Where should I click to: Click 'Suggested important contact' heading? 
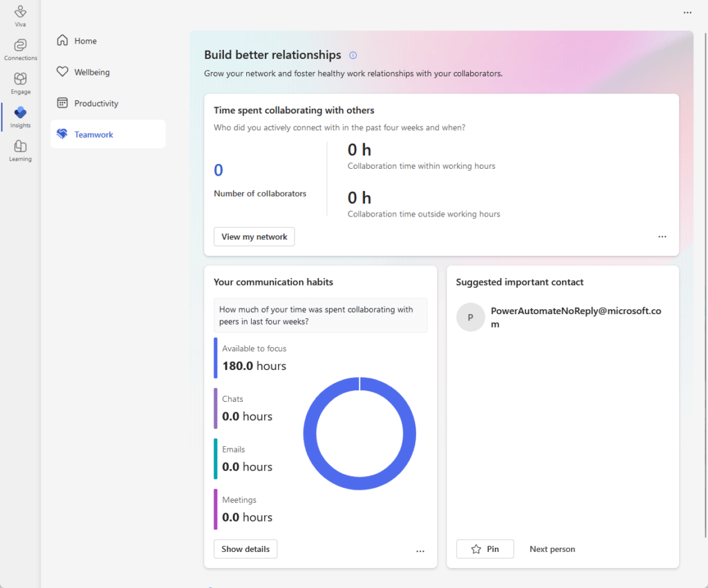point(520,282)
